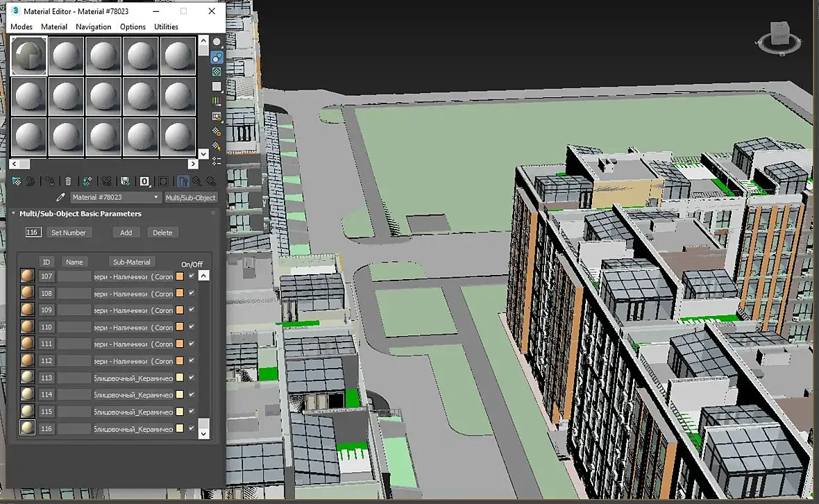Disable sub-material ID 113 checkbox

[x=192, y=377]
